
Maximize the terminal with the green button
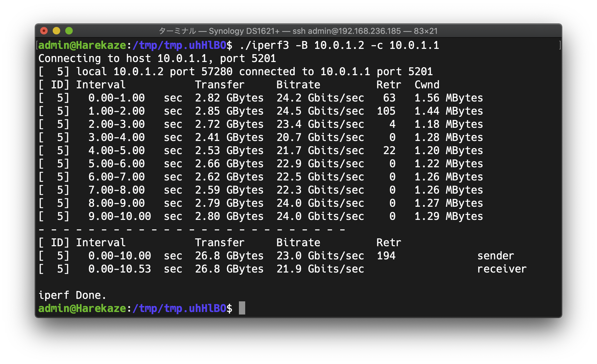[69, 31]
